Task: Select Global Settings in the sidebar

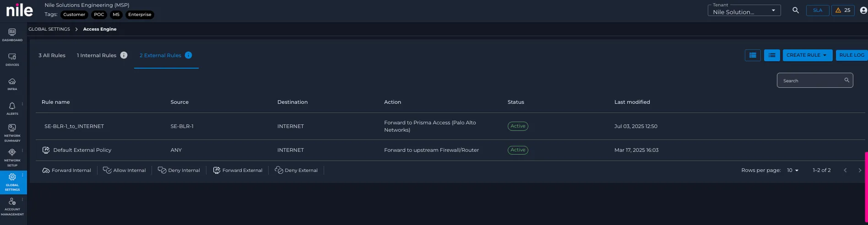Action: coord(12,182)
